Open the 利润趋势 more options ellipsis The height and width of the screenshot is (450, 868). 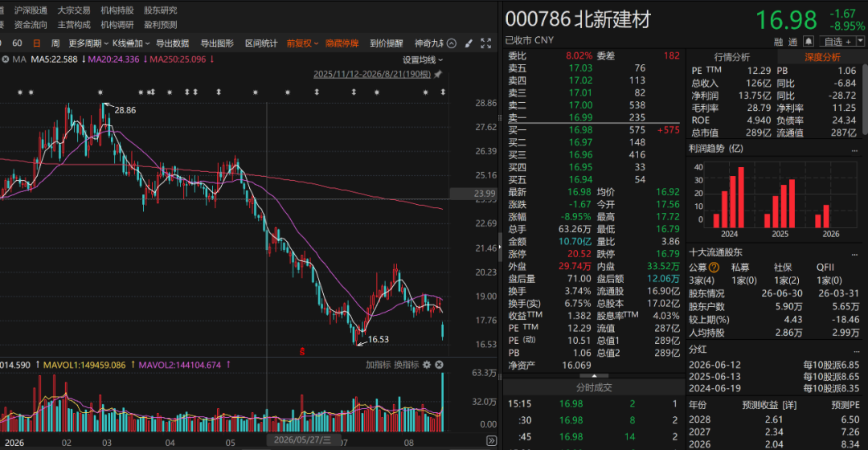(854, 149)
